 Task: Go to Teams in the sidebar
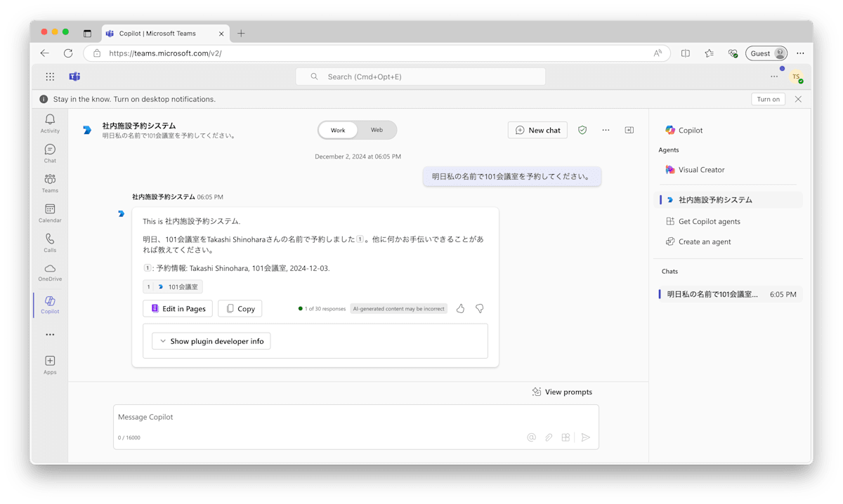pyautogui.click(x=50, y=183)
